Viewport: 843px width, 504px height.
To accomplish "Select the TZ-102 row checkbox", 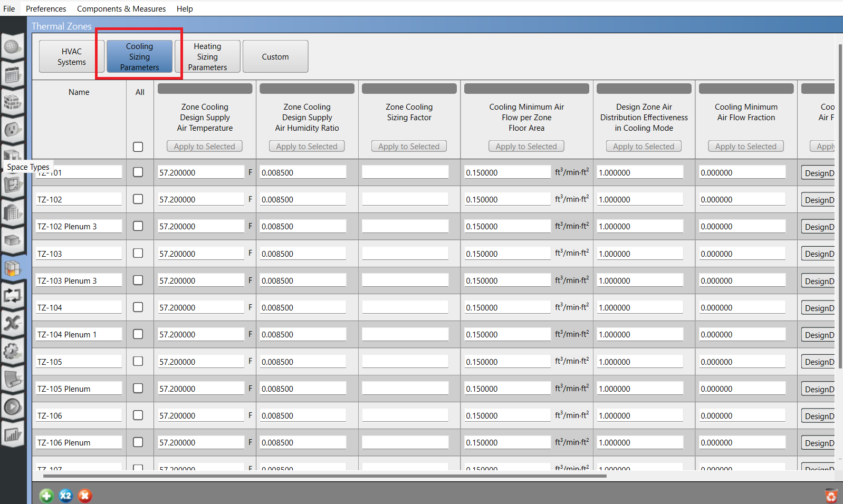I will click(x=138, y=199).
